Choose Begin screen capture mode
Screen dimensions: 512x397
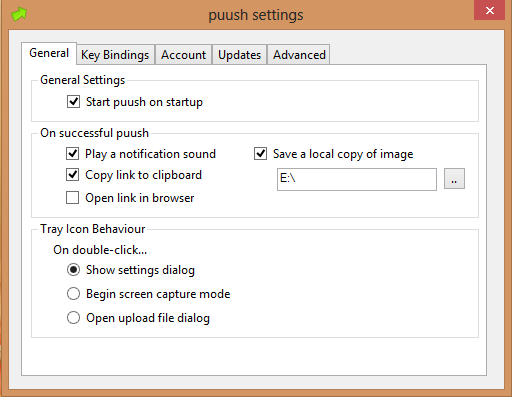(x=73, y=294)
